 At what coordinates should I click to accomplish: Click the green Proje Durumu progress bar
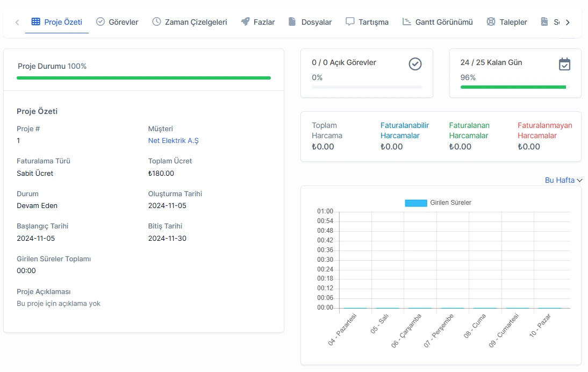(x=144, y=78)
